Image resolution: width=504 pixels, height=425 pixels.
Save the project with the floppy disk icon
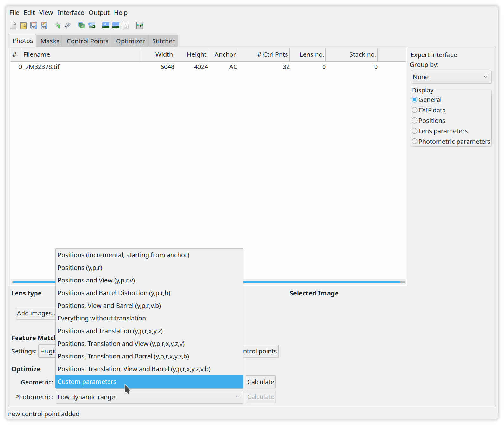click(34, 25)
